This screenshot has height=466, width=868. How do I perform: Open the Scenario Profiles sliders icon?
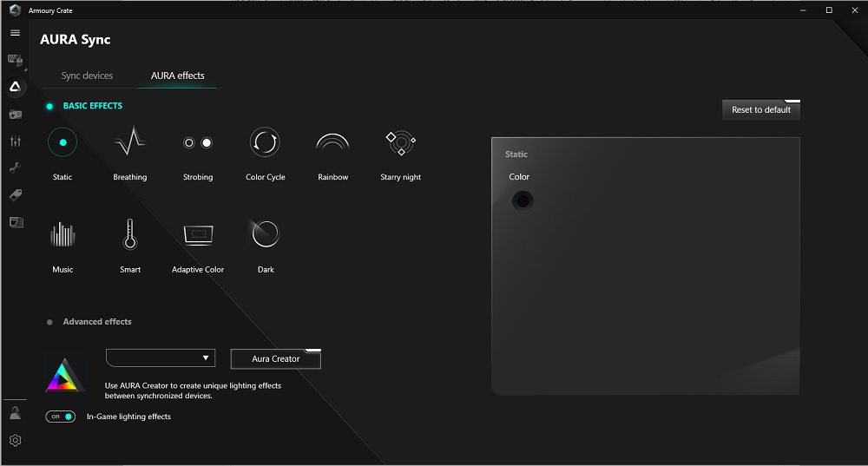tap(16, 141)
